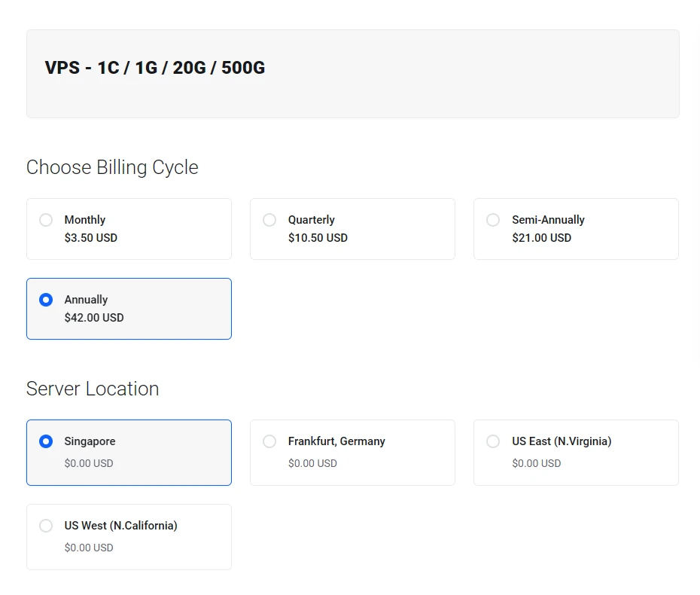The image size is (700, 595).
Task: Click the $0.00 USD price under Frankfurt, Germany
Action: tap(312, 463)
